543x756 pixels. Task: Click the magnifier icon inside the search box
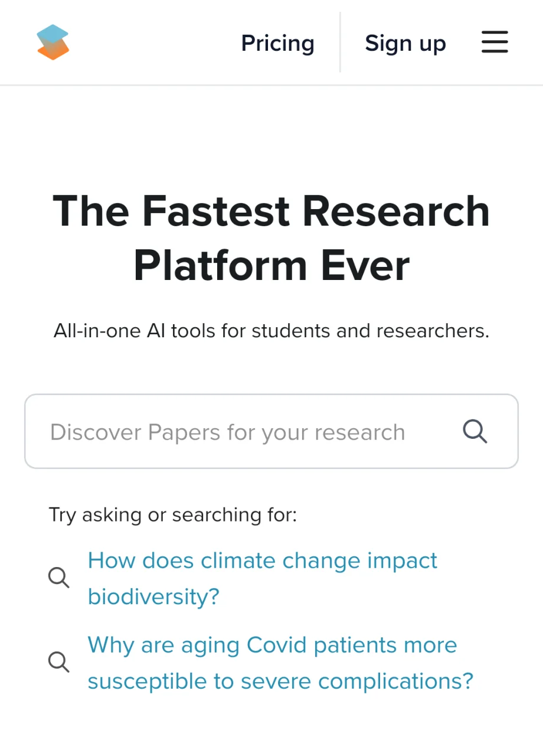click(475, 432)
